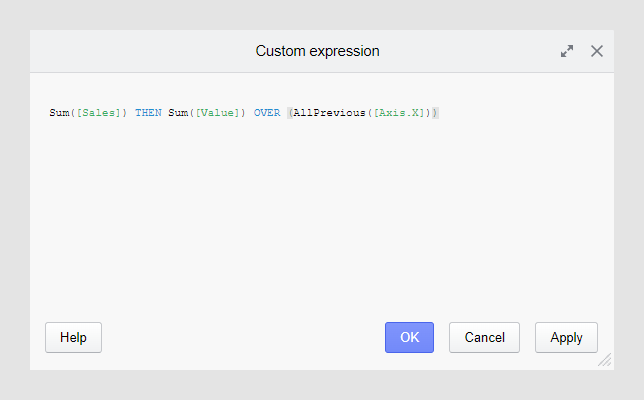Place cursor on the second Sum function
Image resolution: width=644 pixels, height=400 pixels.
click(x=178, y=113)
